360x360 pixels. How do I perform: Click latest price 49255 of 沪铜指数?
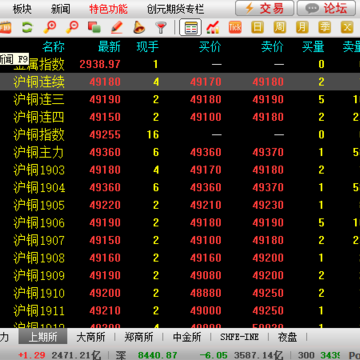click(x=105, y=135)
